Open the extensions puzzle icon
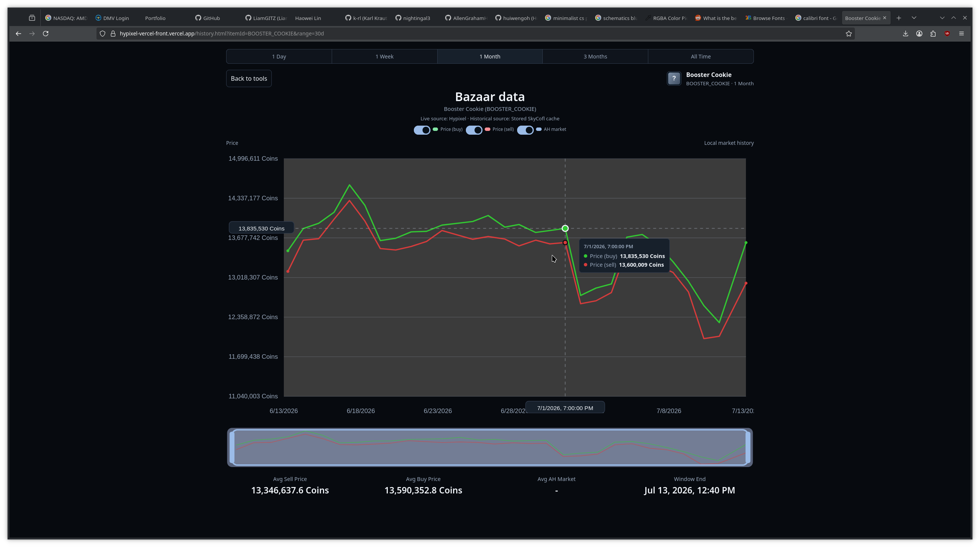This screenshot has width=980, height=547. pos(933,34)
